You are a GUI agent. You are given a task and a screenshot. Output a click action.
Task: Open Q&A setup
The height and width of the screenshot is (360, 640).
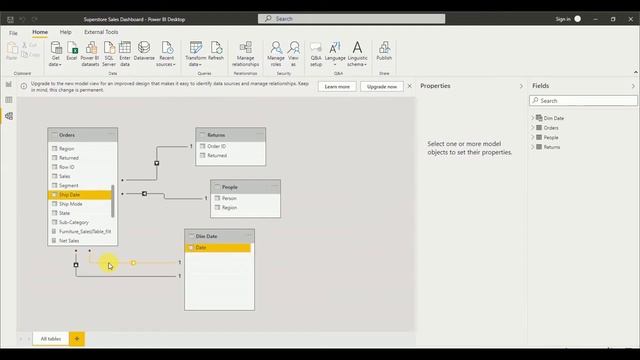click(316, 53)
